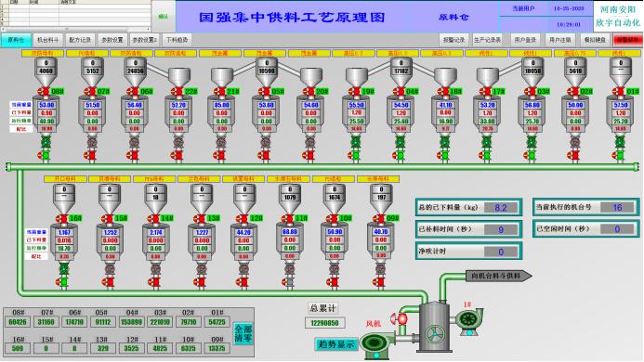Open the 参数设置 tab
Viewport: 644px width, 362px height.
[x=112, y=40]
